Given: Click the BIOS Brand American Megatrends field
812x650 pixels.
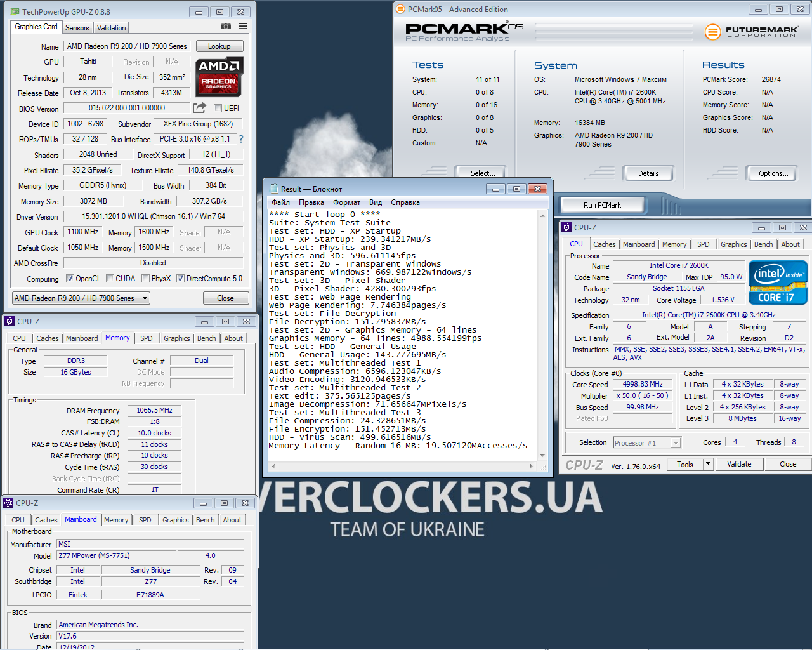Looking at the screenshot, I should coord(150,625).
